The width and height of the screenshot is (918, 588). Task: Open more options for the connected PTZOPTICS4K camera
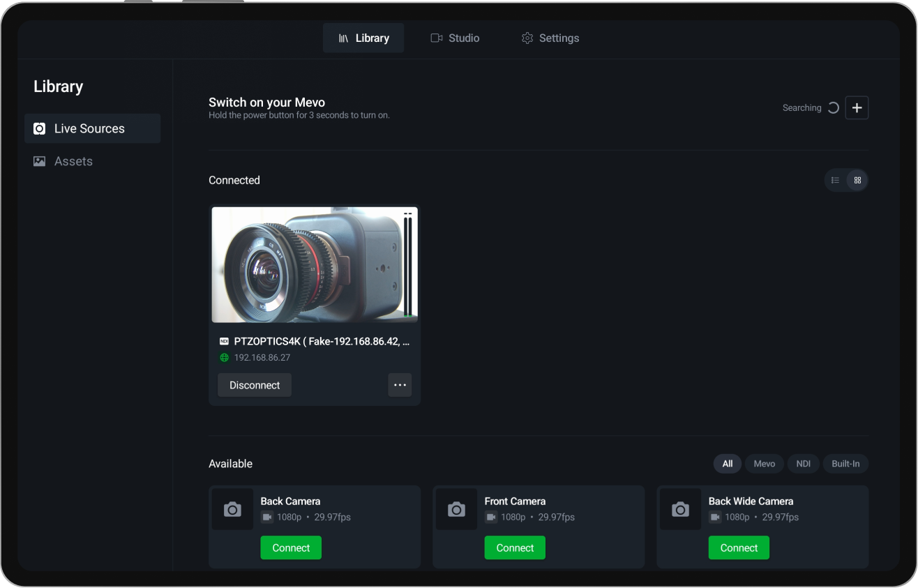pyautogui.click(x=400, y=384)
